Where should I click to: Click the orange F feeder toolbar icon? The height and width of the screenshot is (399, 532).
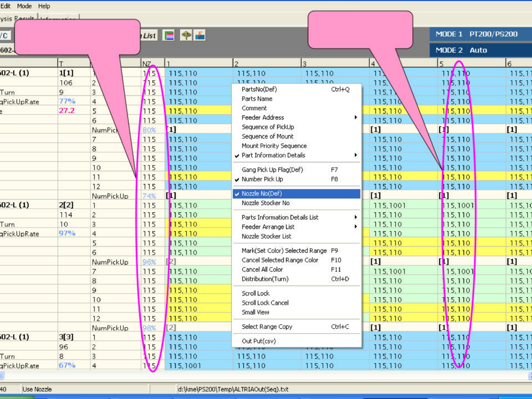200,35
